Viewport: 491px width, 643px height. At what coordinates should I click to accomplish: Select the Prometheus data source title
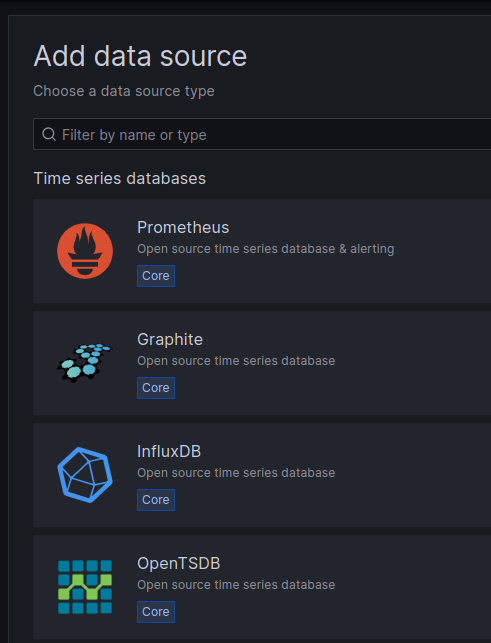tap(183, 228)
